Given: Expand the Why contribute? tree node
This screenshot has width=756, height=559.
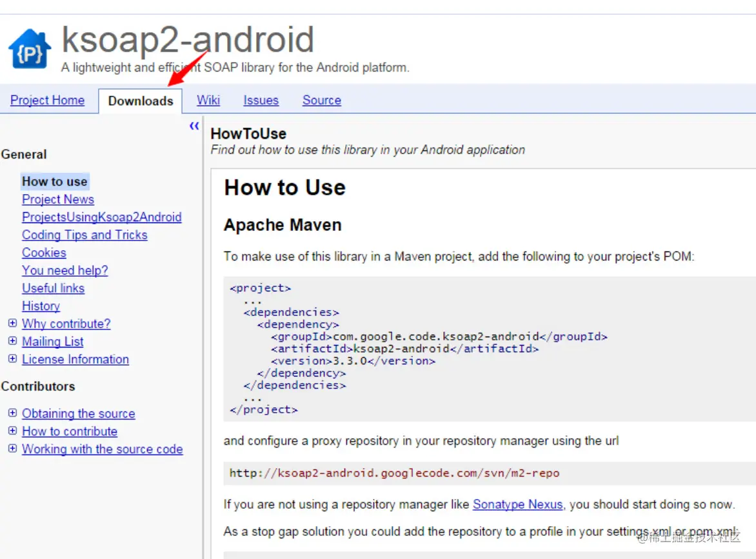Looking at the screenshot, I should tap(12, 323).
